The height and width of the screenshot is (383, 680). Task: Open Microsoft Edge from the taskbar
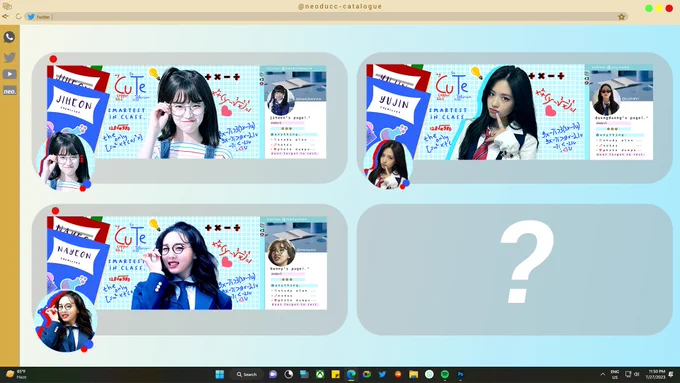coord(351,374)
